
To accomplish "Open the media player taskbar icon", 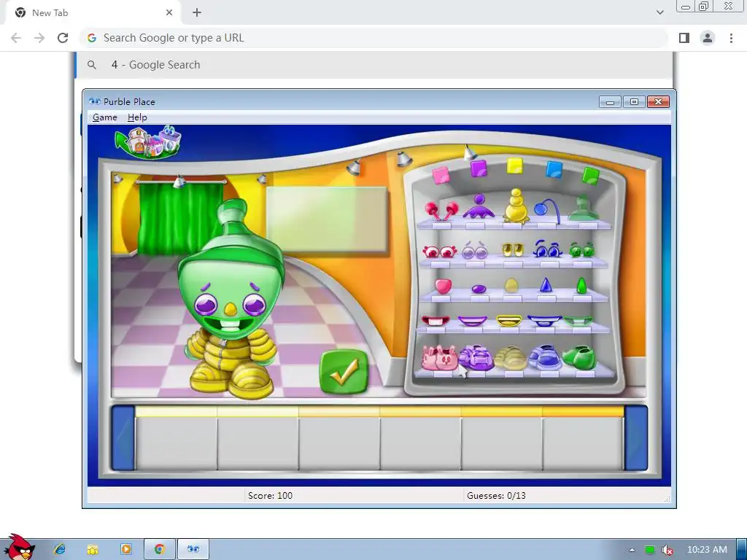I will [126, 549].
